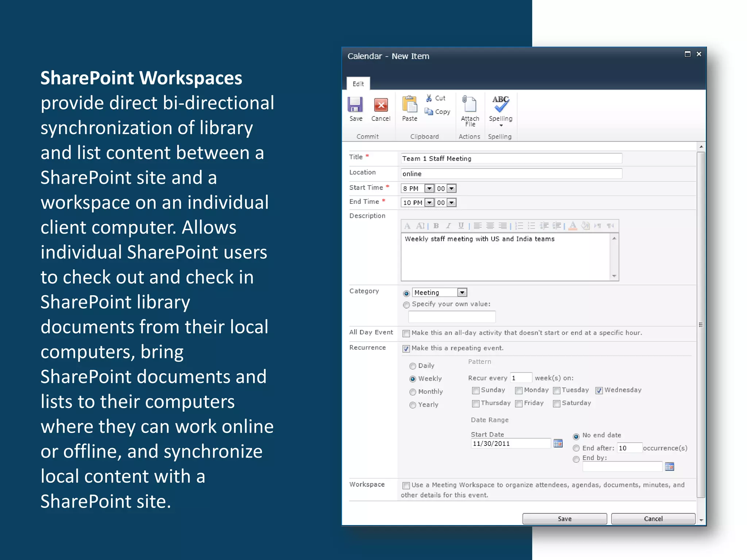This screenshot has width=747, height=560.
Task: Align description text left
Action: 477,226
